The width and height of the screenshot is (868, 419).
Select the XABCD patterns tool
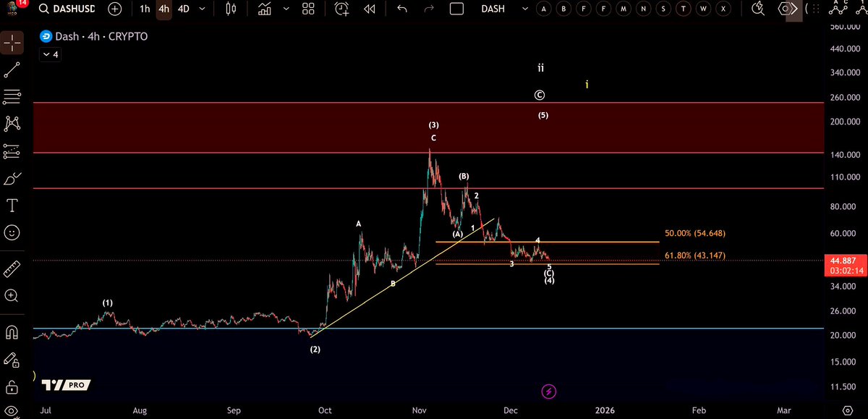(x=12, y=124)
